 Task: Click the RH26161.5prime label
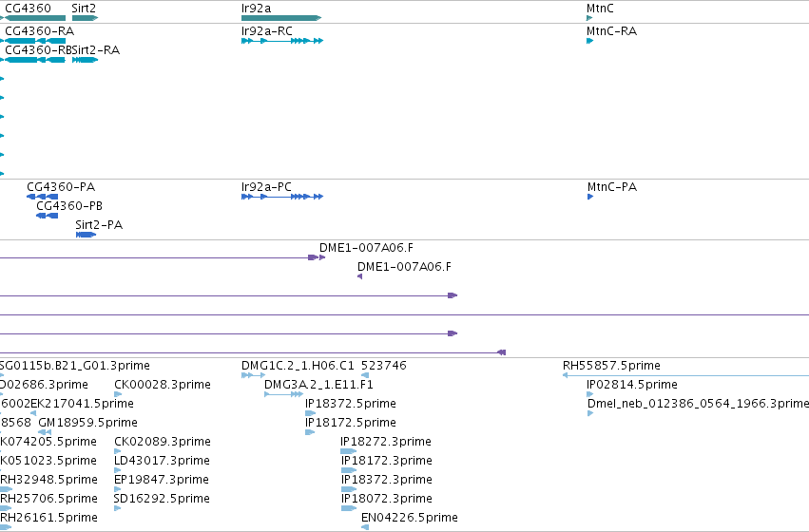coord(49,518)
